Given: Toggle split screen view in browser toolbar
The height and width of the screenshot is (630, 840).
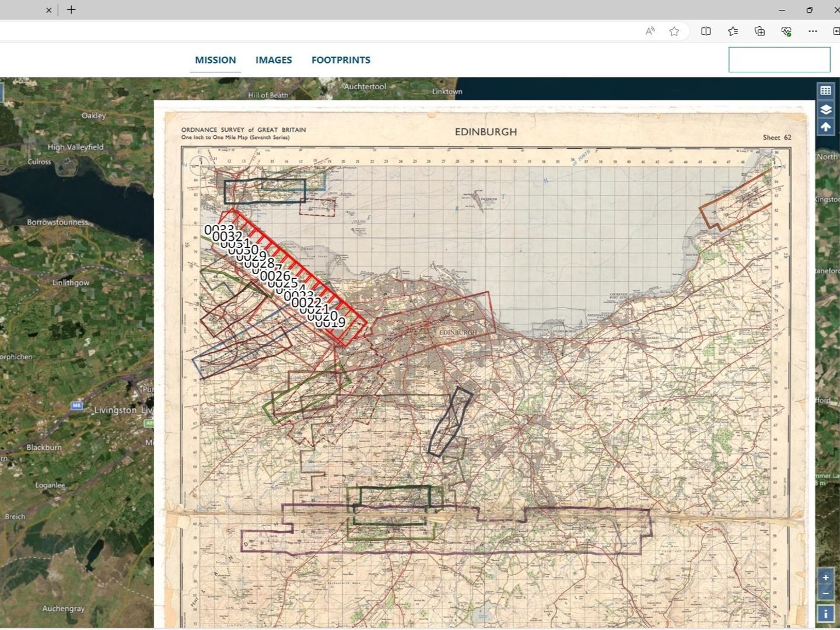Looking at the screenshot, I should point(706,31).
